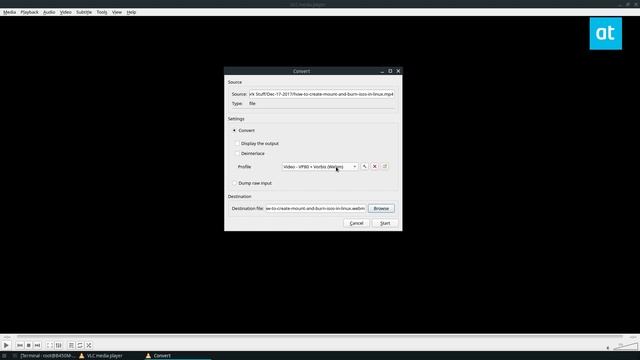Toggle fullscreen video mode
Screen dimensions: 640x360
[x=49, y=345]
